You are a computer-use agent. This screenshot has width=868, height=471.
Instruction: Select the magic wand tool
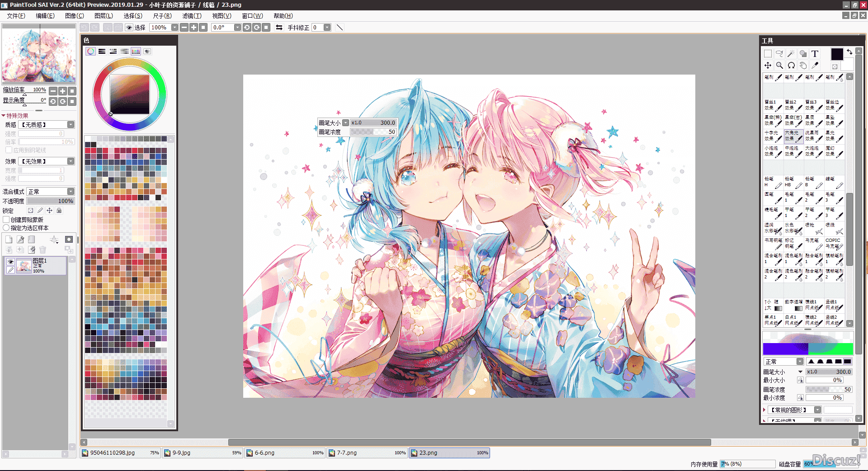click(791, 54)
